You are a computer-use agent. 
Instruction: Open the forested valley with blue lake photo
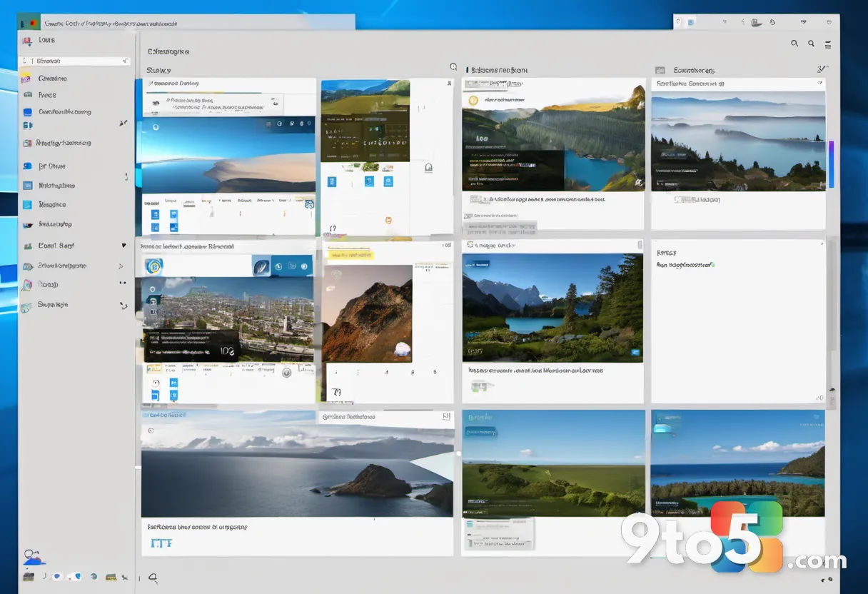pos(553,138)
